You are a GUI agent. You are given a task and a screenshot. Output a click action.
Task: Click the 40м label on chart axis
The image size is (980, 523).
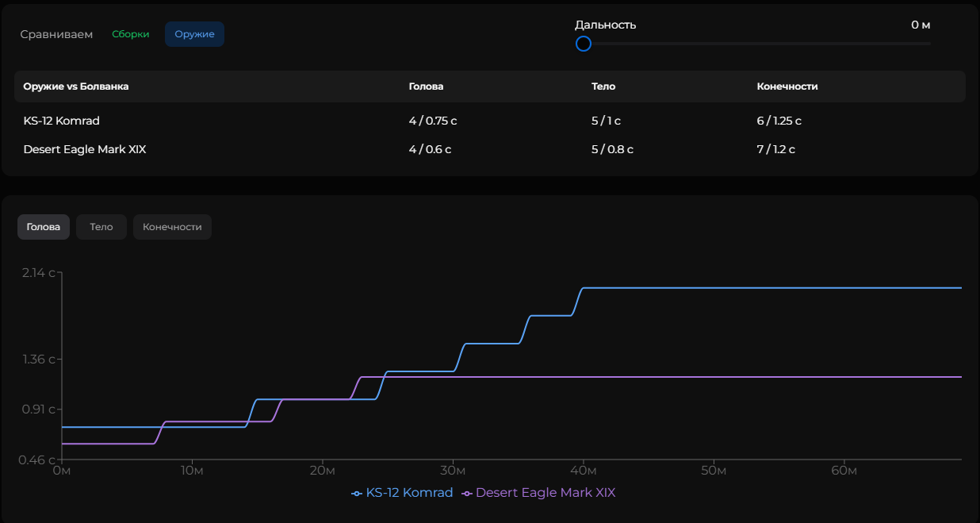(584, 471)
